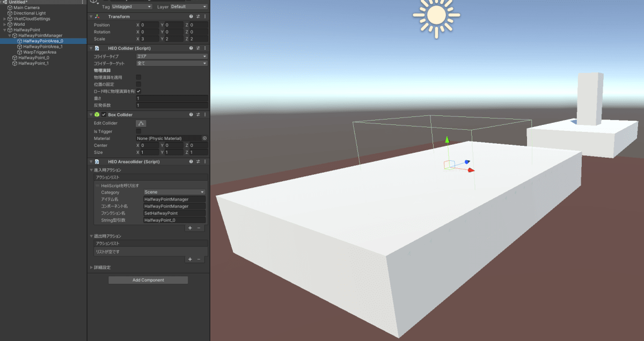
Task: Collapse the Transform component
Action: pos(91,17)
